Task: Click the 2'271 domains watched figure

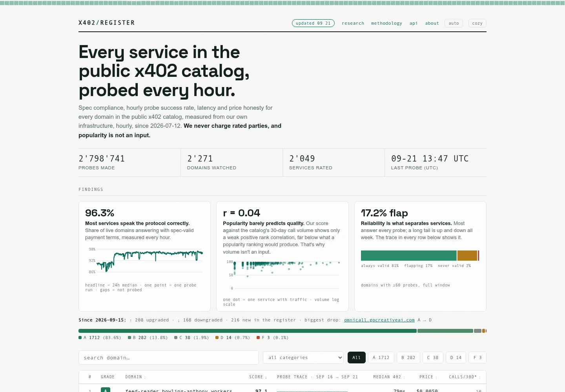Action: coord(200,158)
